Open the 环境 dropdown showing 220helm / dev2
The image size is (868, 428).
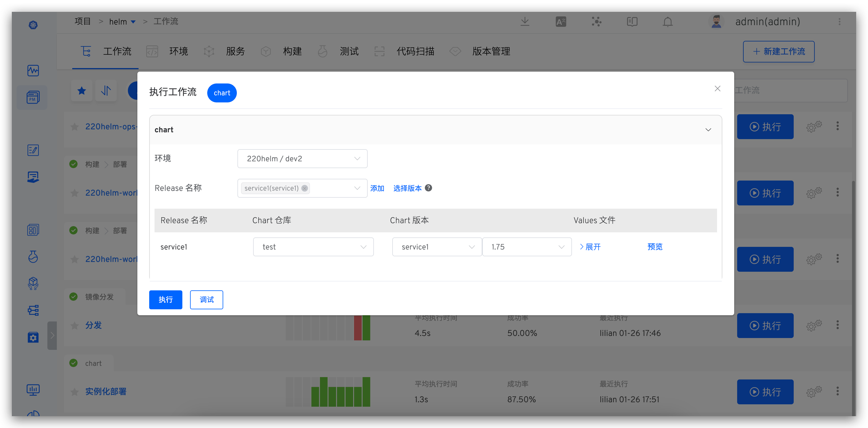302,159
